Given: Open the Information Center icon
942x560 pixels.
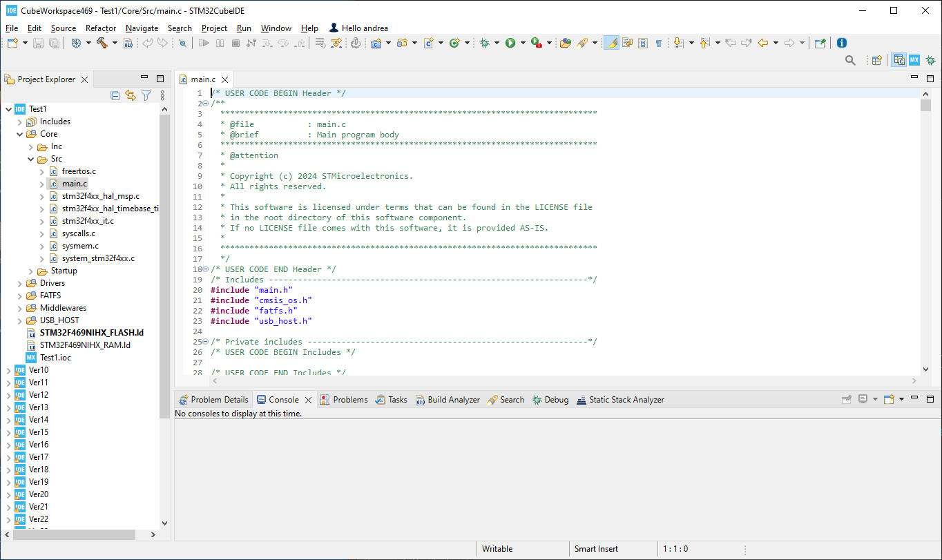Looking at the screenshot, I should pyautogui.click(x=841, y=43).
